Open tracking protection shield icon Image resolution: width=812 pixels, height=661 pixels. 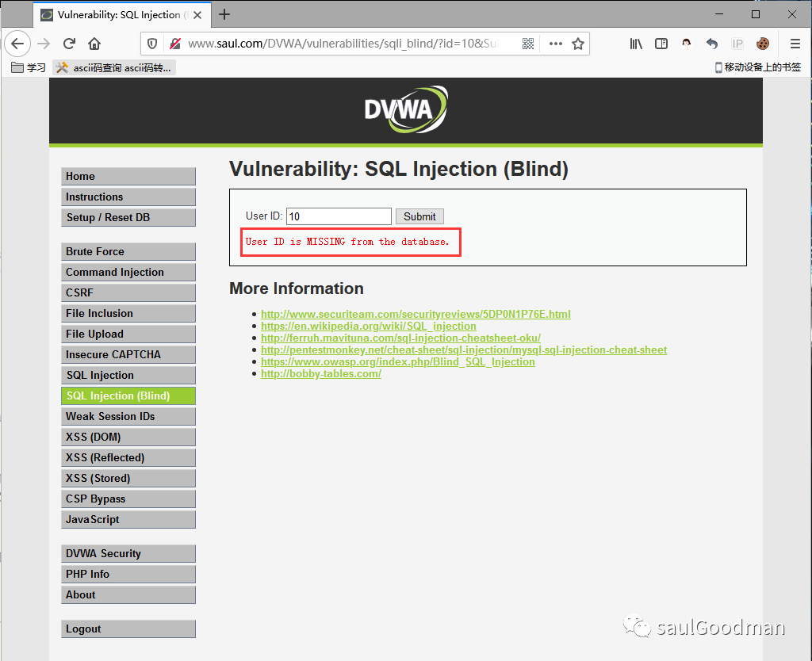click(x=152, y=44)
